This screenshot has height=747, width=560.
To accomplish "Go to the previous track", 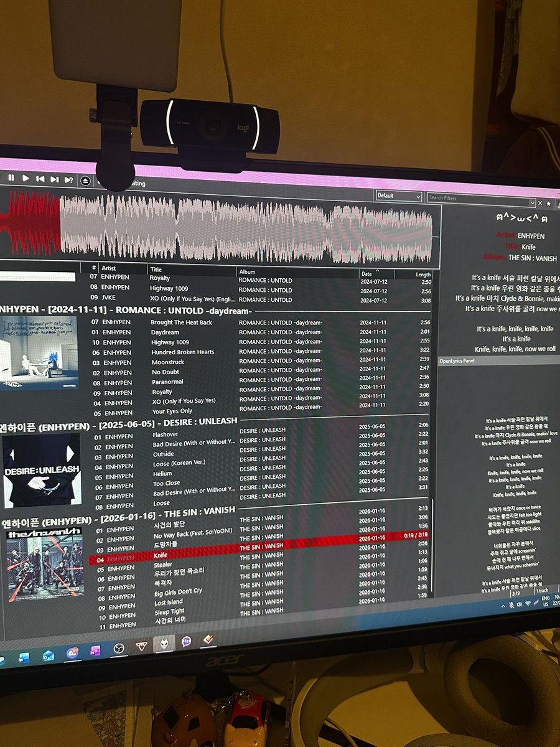I will 40,179.
